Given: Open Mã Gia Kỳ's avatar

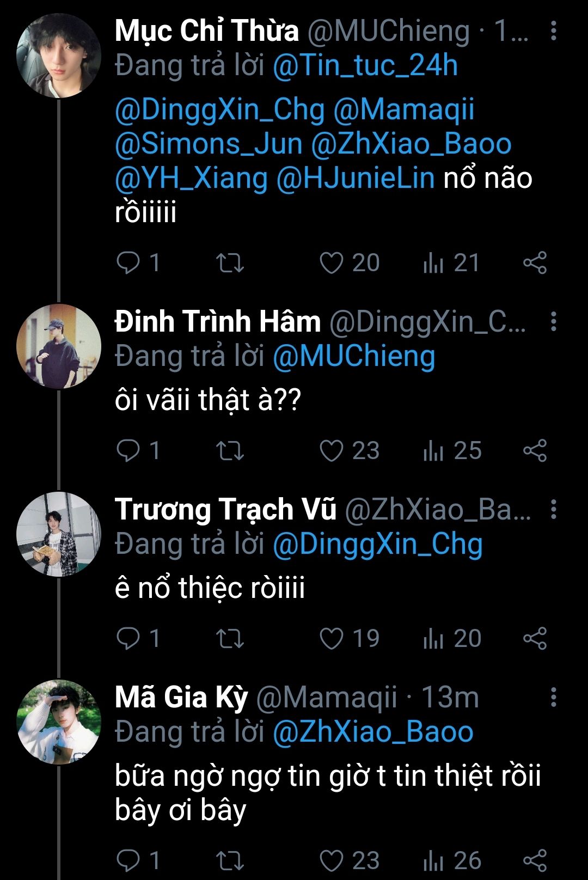Looking at the screenshot, I should (59, 722).
